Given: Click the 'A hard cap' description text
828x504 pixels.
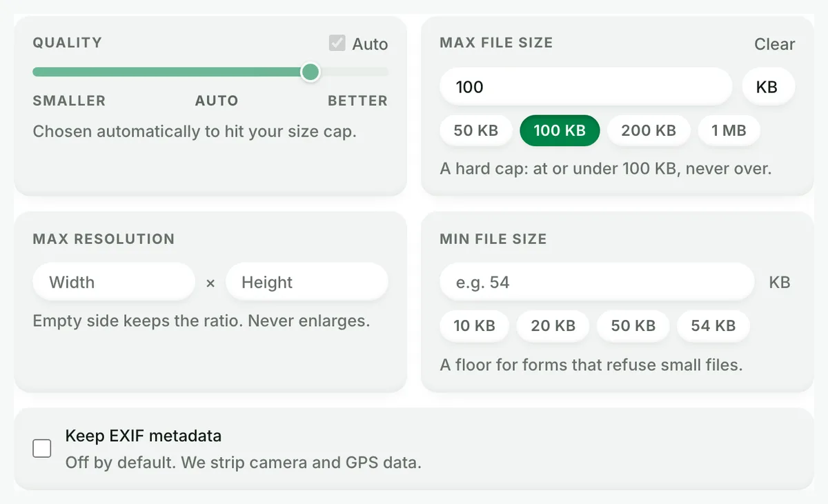Looking at the screenshot, I should point(606,168).
